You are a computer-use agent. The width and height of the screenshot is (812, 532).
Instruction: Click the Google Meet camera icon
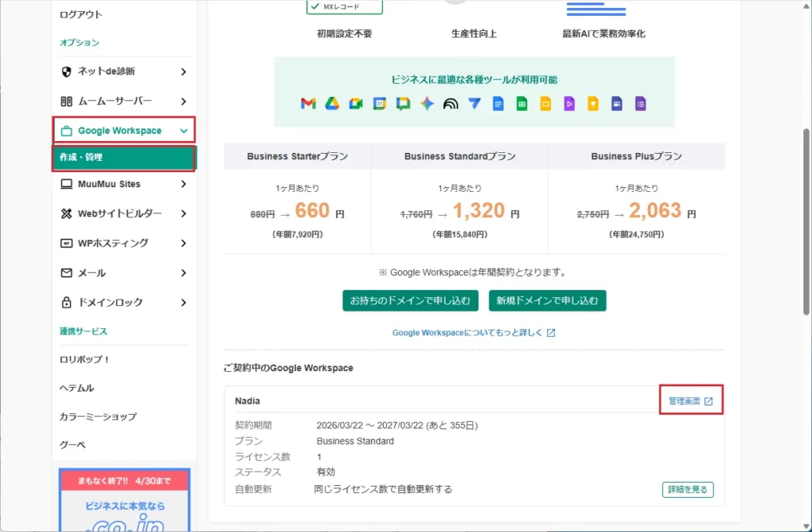[358, 103]
